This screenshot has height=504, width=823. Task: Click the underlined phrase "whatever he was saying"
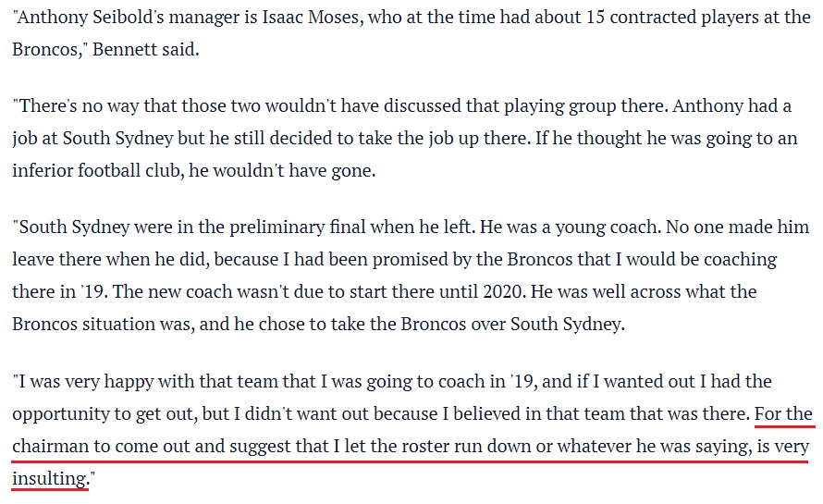[657, 446]
